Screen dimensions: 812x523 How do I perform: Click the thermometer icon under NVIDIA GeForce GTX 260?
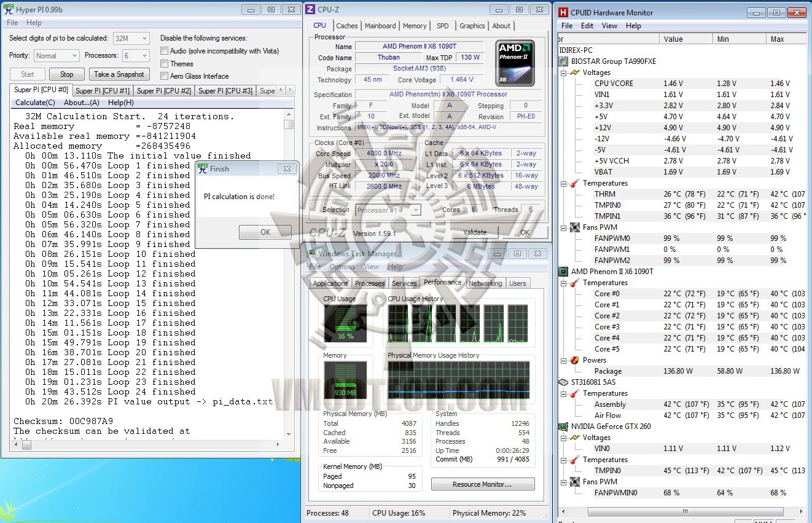tap(575, 460)
